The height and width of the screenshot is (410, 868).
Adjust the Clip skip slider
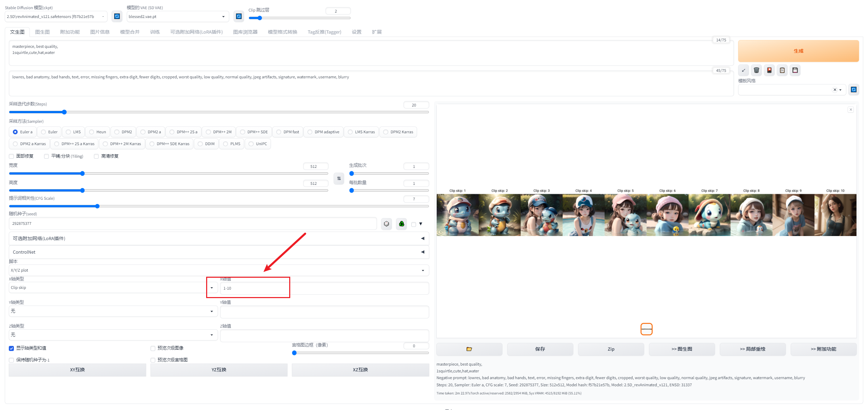click(x=299, y=18)
